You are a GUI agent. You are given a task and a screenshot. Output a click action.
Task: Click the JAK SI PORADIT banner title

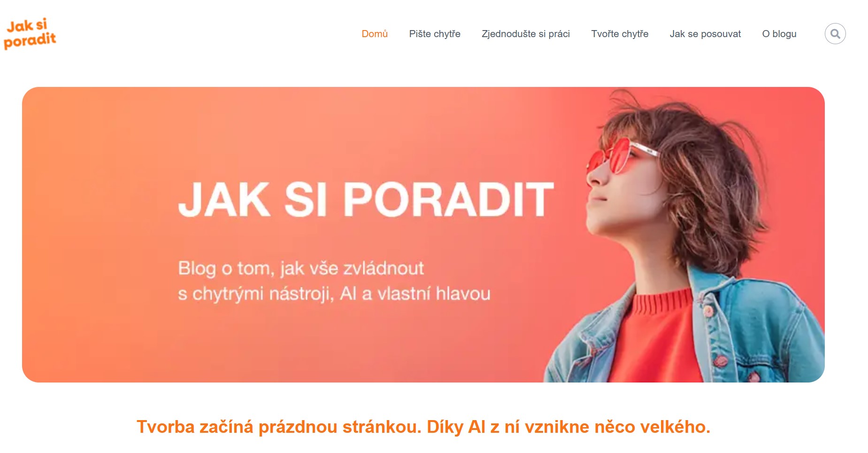tap(366, 199)
